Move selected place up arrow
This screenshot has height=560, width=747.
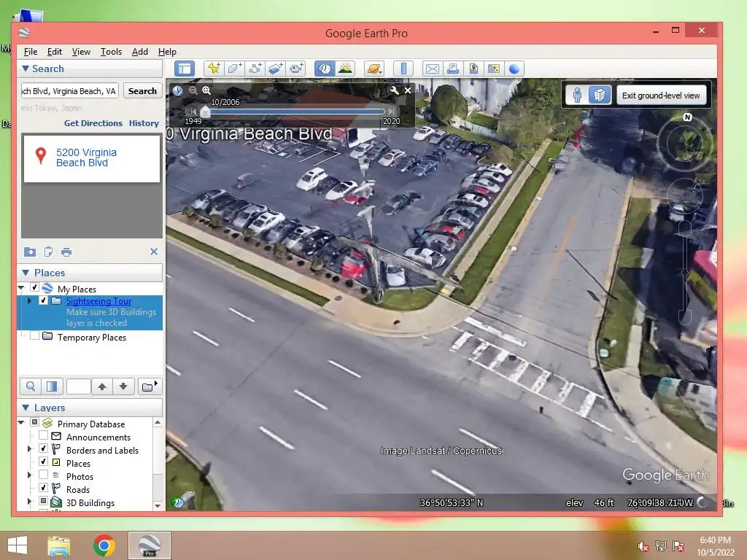[x=102, y=386]
